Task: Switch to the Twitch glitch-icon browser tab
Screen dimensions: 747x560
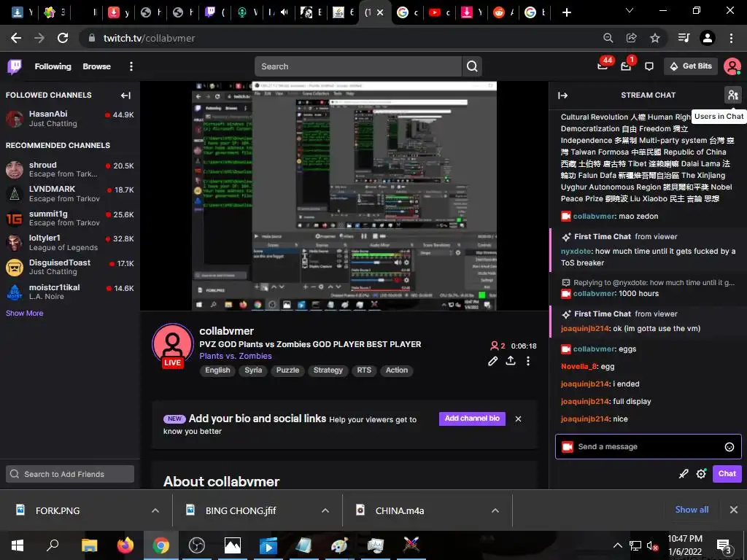Action: [215, 12]
